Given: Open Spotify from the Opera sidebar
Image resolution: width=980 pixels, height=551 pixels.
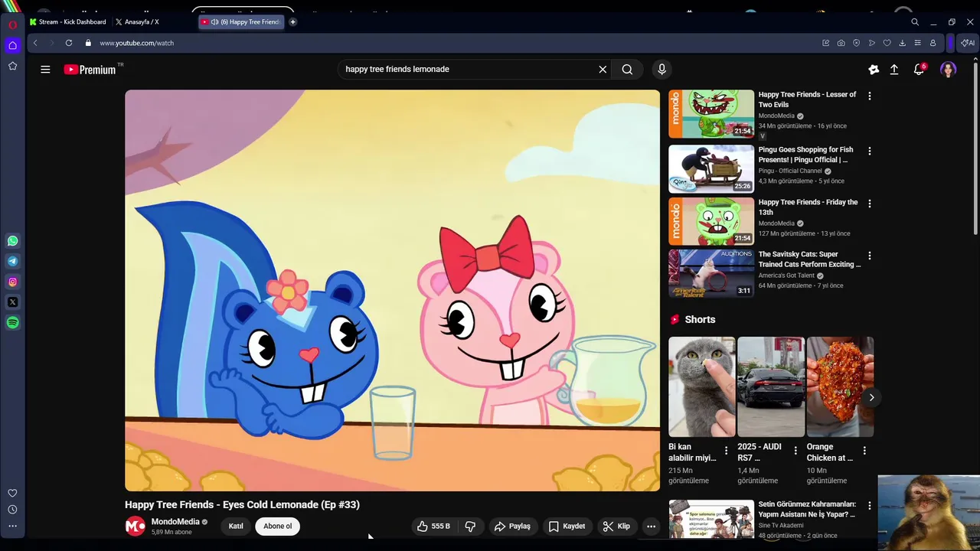Looking at the screenshot, I should 12,323.
